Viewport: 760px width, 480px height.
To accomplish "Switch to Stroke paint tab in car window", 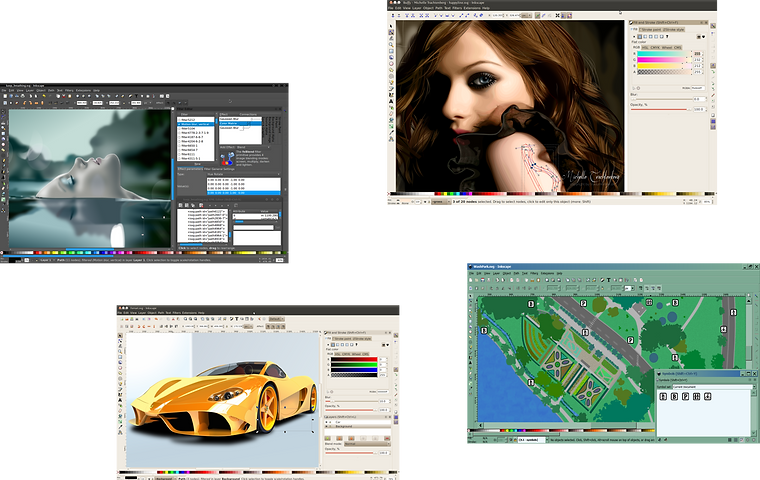I will coord(342,338).
